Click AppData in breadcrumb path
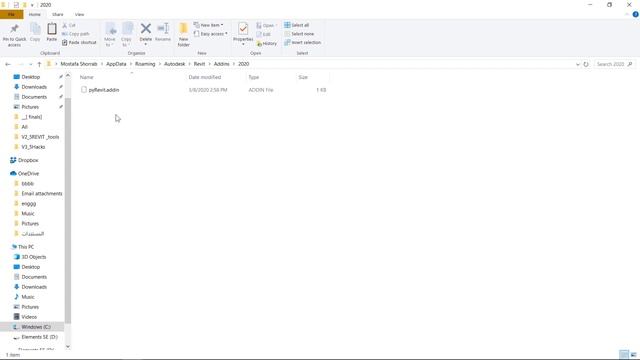The width and height of the screenshot is (640, 360). [x=116, y=64]
